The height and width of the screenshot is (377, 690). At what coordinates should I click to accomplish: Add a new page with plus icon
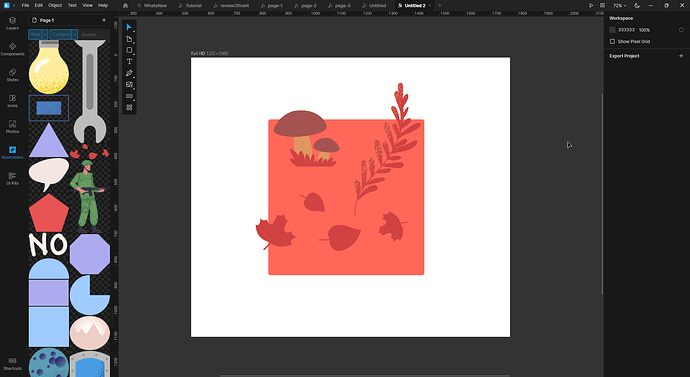click(x=104, y=20)
